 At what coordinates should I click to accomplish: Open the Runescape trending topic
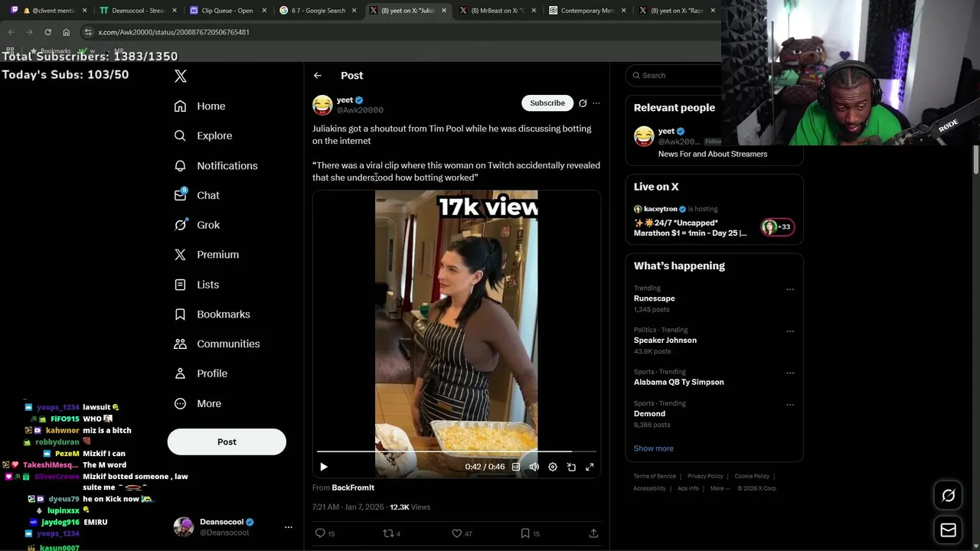654,298
